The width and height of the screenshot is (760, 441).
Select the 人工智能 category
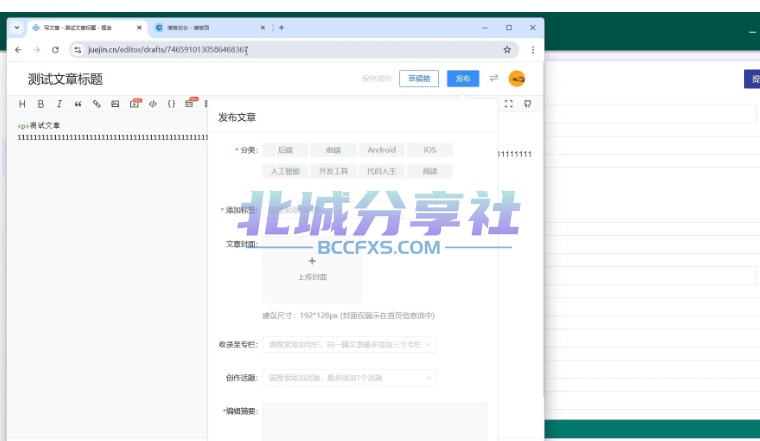(x=285, y=171)
